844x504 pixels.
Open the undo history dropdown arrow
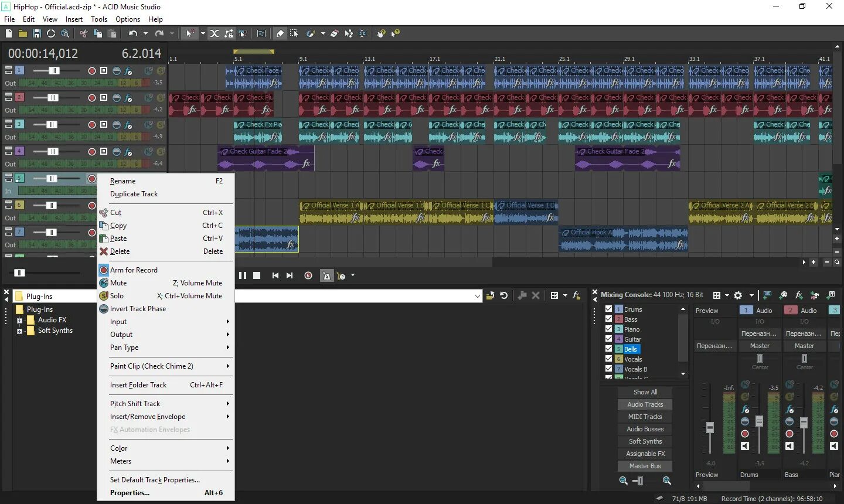[146, 34]
